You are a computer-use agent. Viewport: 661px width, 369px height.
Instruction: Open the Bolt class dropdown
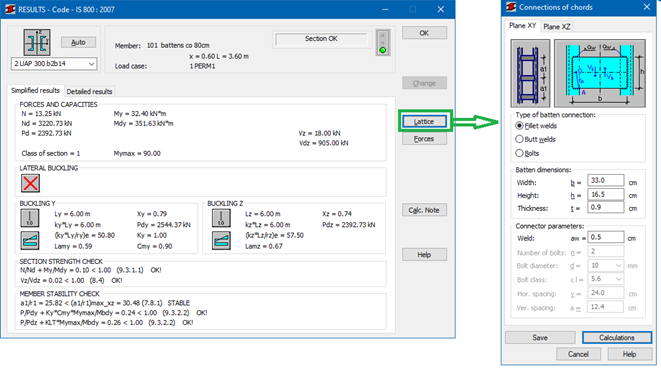pos(605,279)
